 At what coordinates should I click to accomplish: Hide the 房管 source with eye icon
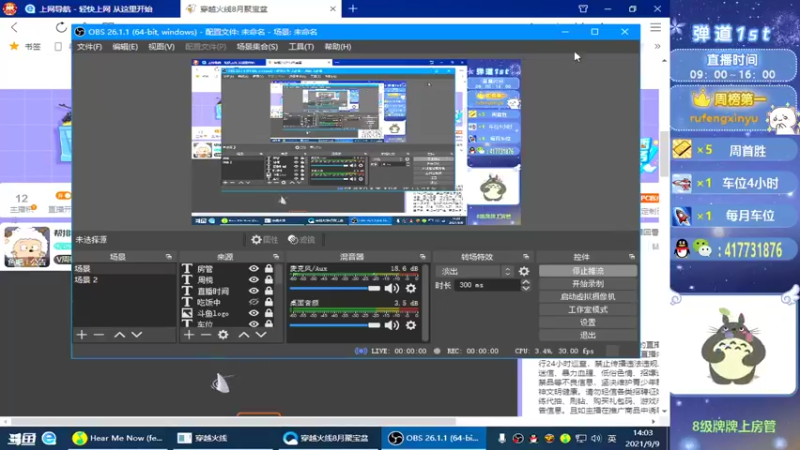point(254,268)
